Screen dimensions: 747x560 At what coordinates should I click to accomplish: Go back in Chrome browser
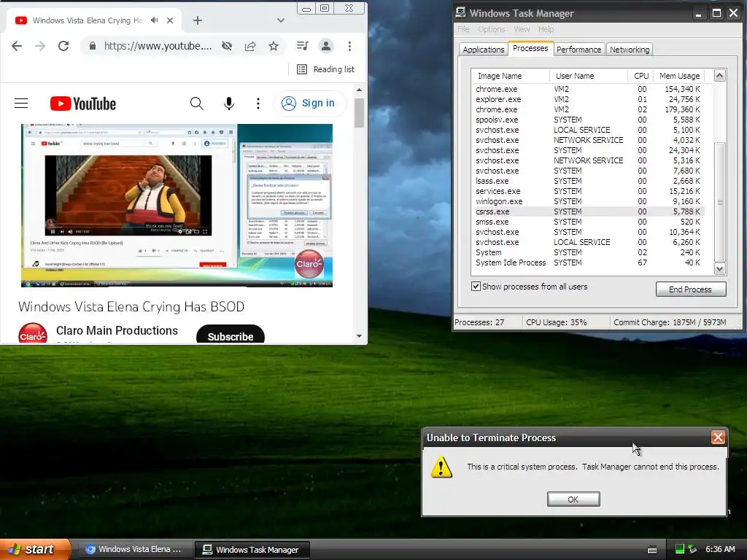point(17,46)
